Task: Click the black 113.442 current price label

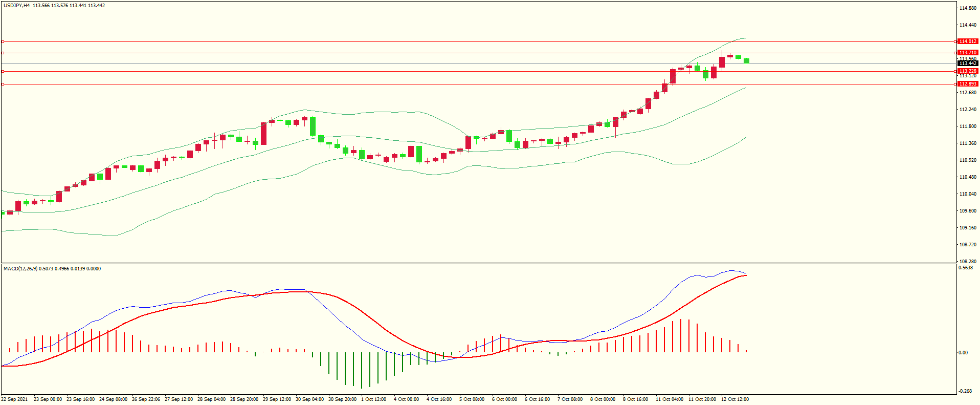Action: [967, 63]
